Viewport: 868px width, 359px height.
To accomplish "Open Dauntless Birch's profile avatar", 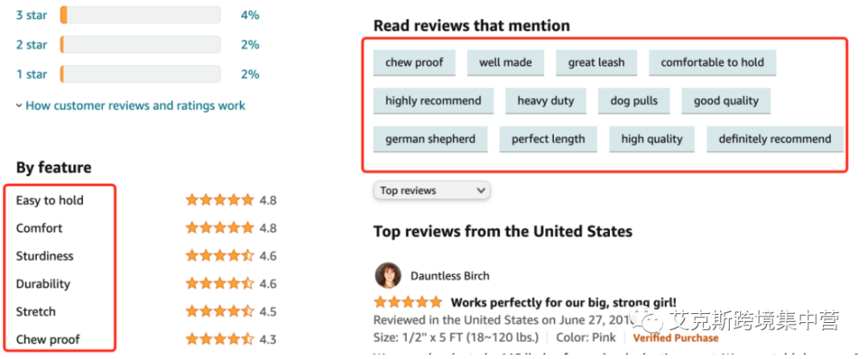I will pos(387,275).
